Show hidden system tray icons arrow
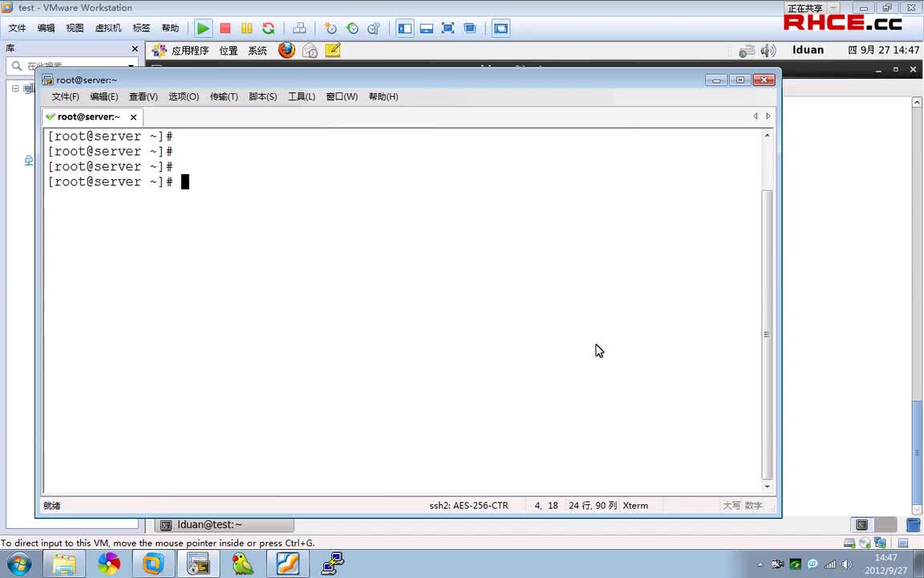This screenshot has width=924, height=578. point(760,564)
